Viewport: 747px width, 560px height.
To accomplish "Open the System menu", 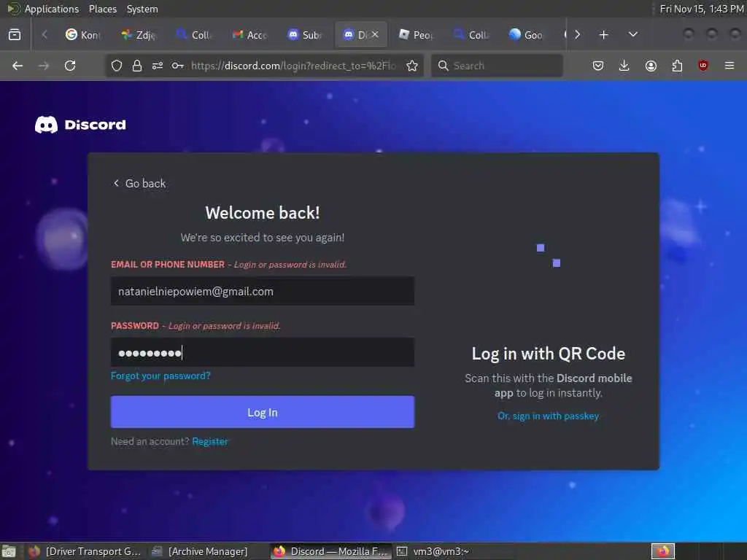I will click(x=142, y=9).
